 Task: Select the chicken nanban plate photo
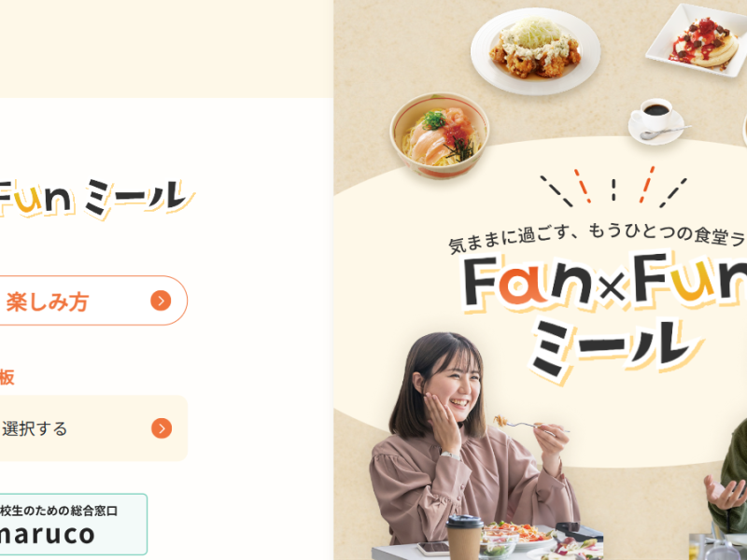tap(535, 51)
